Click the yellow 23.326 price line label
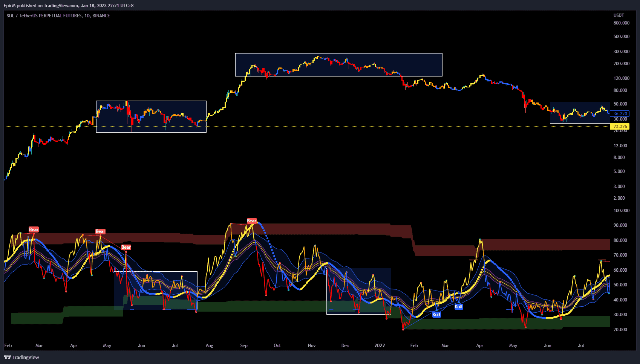Screen dimensions: 640x364 point(620,127)
